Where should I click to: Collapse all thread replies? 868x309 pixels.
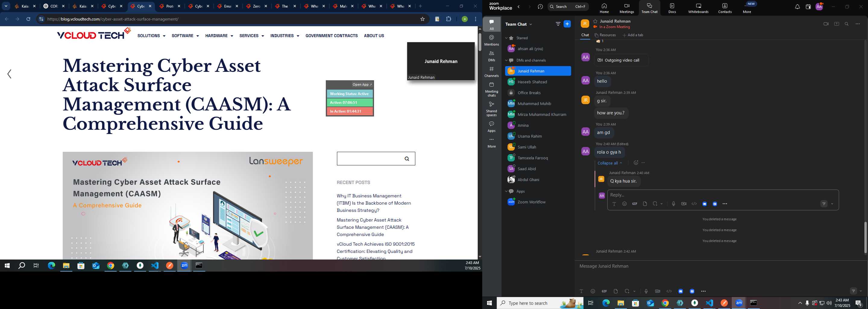(x=609, y=163)
